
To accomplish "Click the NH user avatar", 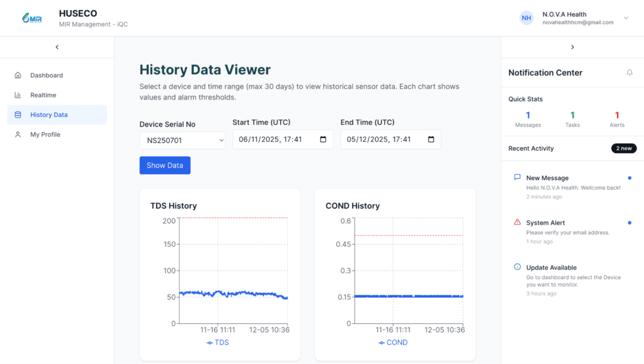I will tap(526, 18).
